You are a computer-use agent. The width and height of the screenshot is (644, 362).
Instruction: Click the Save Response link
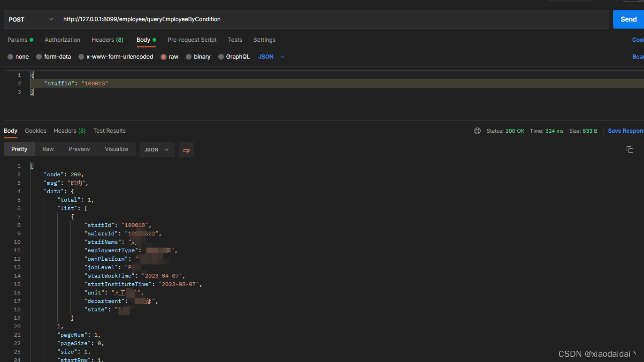point(626,131)
